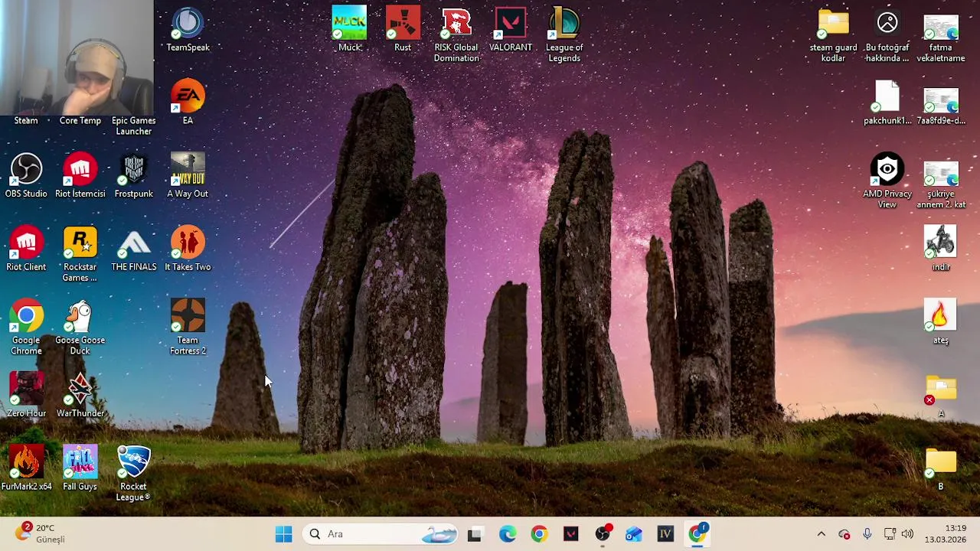Open the Windows Start menu
Image resolution: width=980 pixels, height=551 pixels.
pyautogui.click(x=283, y=534)
